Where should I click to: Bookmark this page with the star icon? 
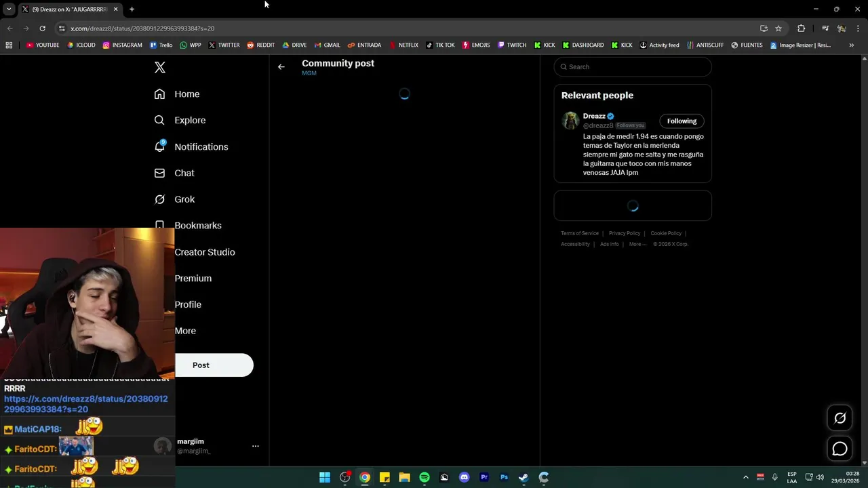(778, 28)
